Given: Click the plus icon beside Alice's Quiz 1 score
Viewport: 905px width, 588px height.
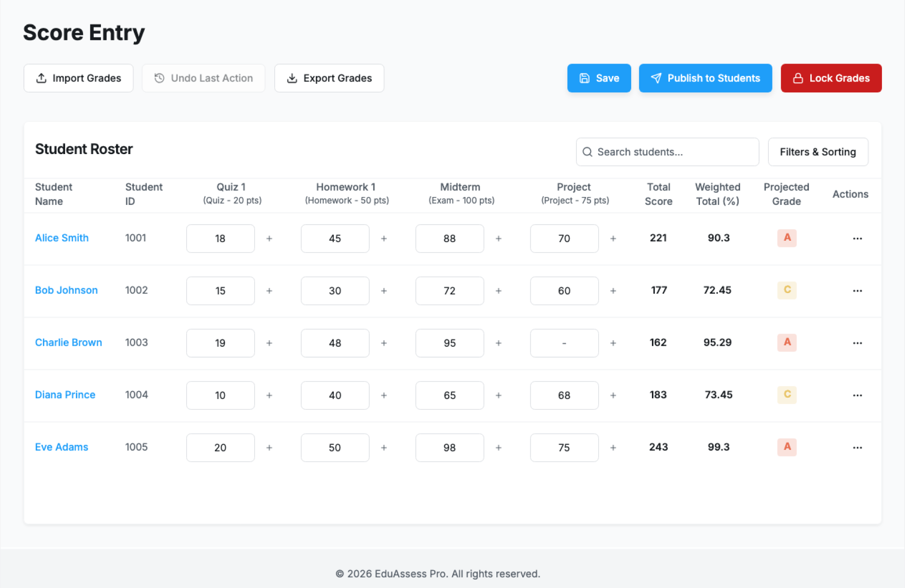Looking at the screenshot, I should [269, 238].
